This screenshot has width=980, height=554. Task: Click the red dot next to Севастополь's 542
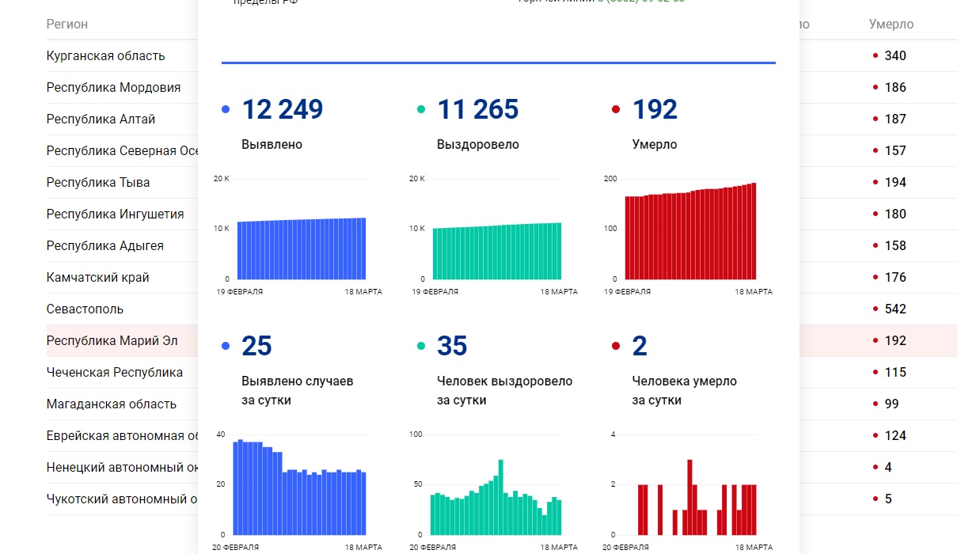click(x=876, y=309)
